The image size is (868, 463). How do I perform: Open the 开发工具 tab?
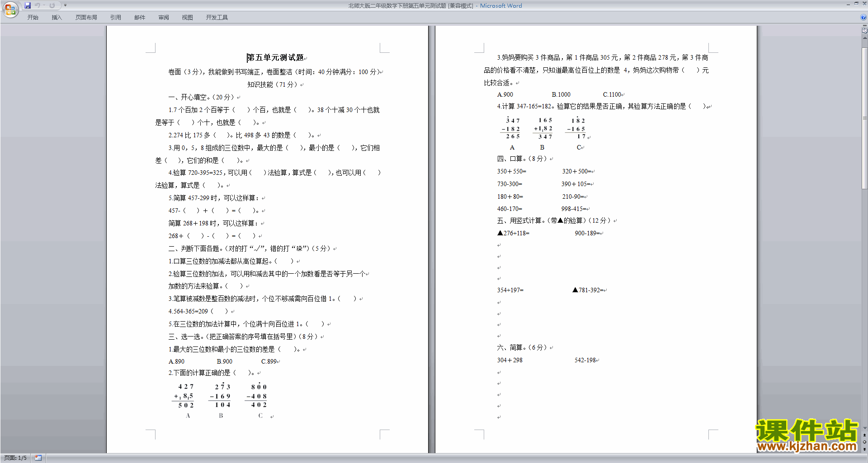point(217,18)
